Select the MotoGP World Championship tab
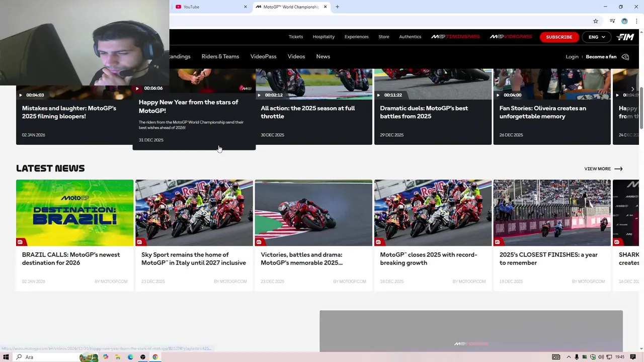Screen dimensions: 644x362 [291, 7]
